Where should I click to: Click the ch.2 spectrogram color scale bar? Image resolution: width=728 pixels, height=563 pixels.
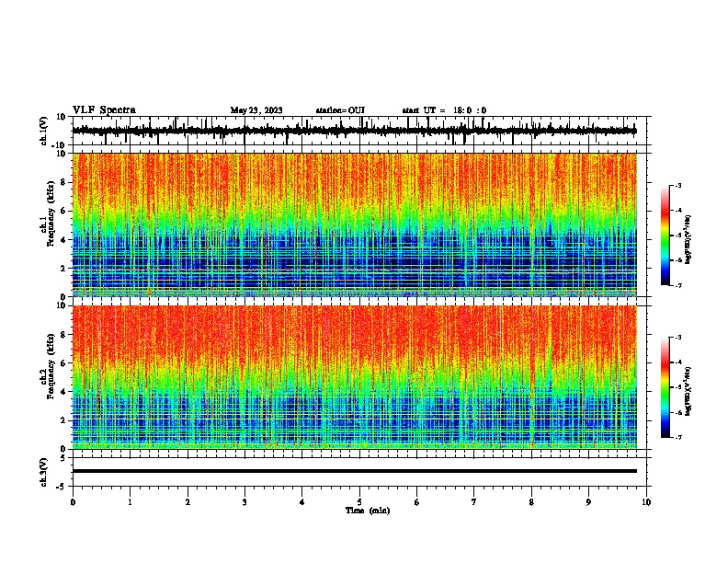click(665, 387)
